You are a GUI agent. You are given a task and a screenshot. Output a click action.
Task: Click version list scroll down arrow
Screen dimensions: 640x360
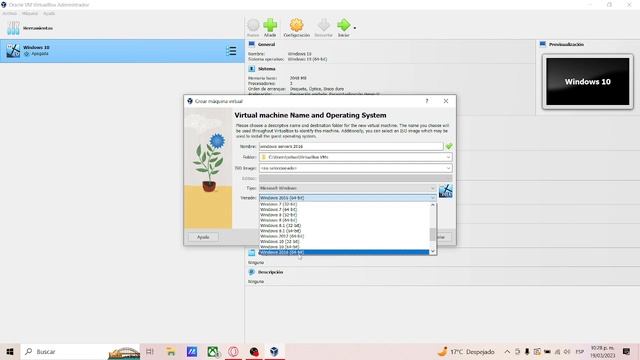[x=433, y=251]
